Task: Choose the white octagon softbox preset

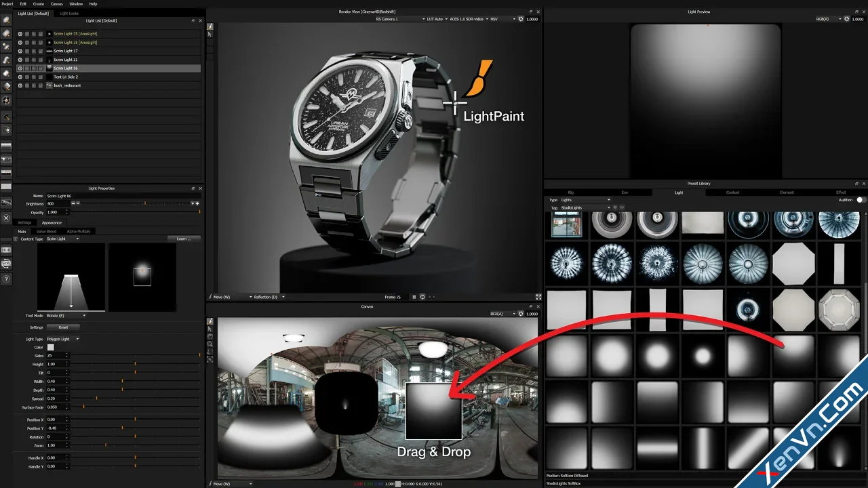Action: pyautogui.click(x=793, y=263)
